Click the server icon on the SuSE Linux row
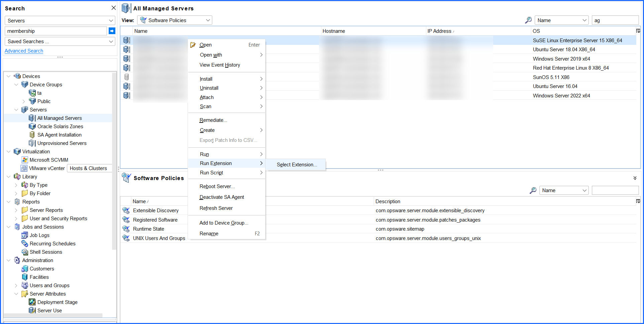This screenshot has height=324, width=644. pyautogui.click(x=127, y=40)
